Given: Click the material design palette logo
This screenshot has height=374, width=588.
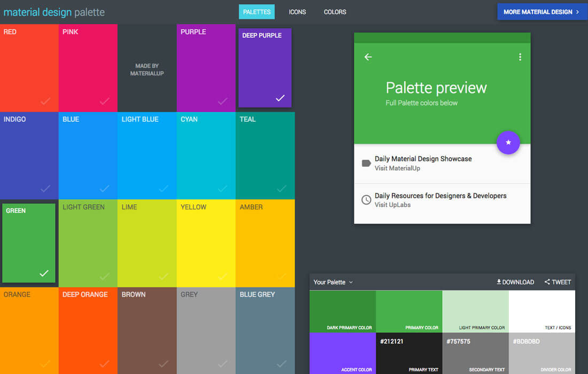Looking at the screenshot, I should coord(54,12).
